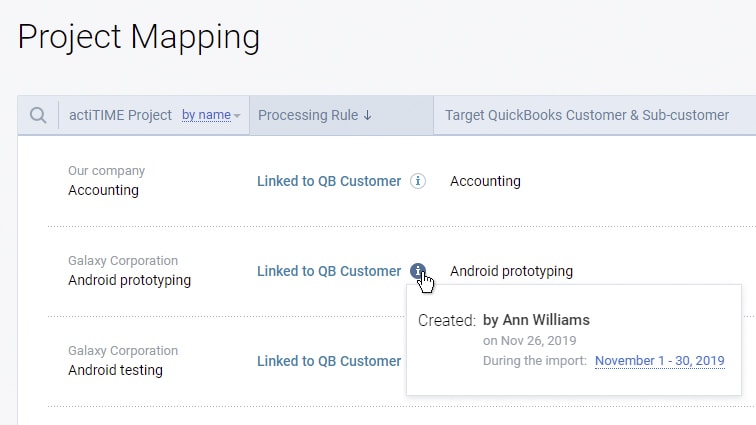Click target customer Accounting cell

[x=485, y=181]
